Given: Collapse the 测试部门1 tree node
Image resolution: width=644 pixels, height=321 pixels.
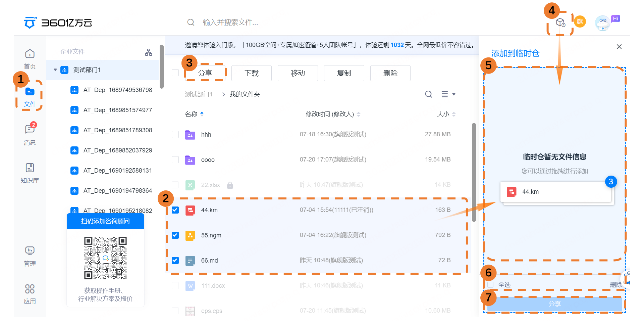Looking at the screenshot, I should 55,70.
